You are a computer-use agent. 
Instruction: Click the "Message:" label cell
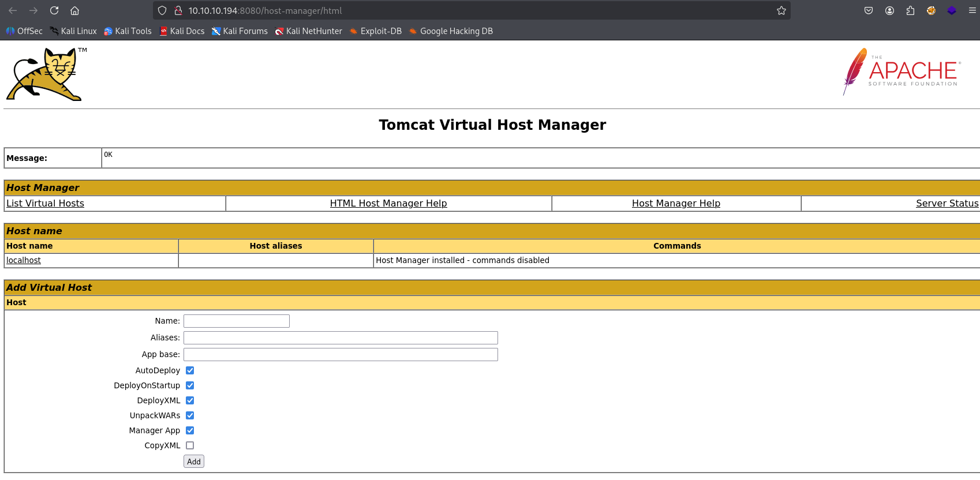tap(53, 158)
